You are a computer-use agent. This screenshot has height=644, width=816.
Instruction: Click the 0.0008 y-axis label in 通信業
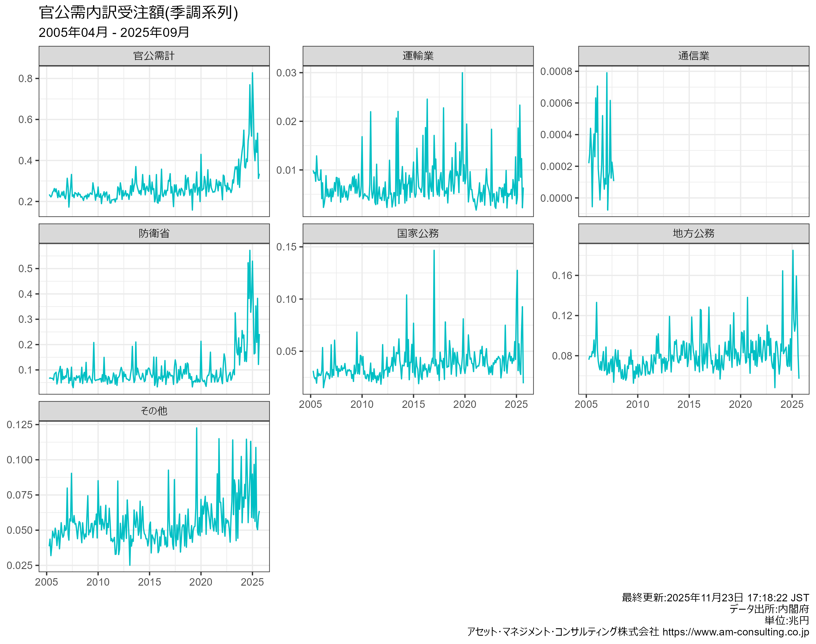coord(556,71)
